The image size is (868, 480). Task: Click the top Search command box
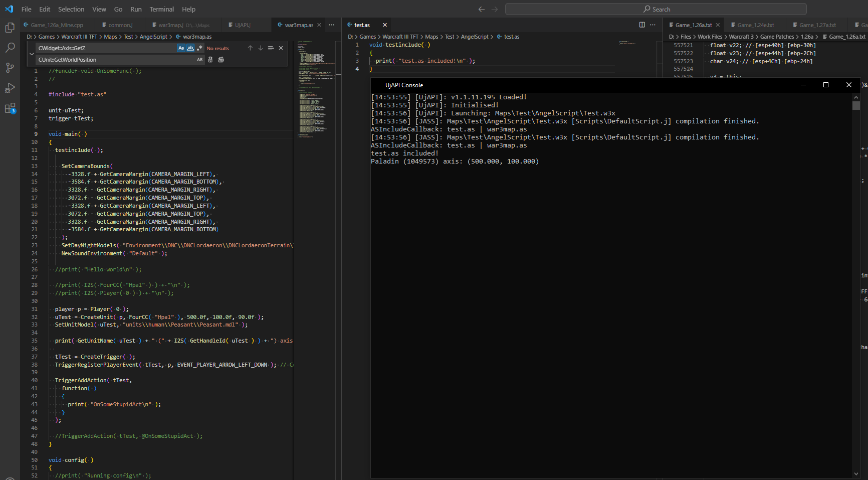[656, 9]
